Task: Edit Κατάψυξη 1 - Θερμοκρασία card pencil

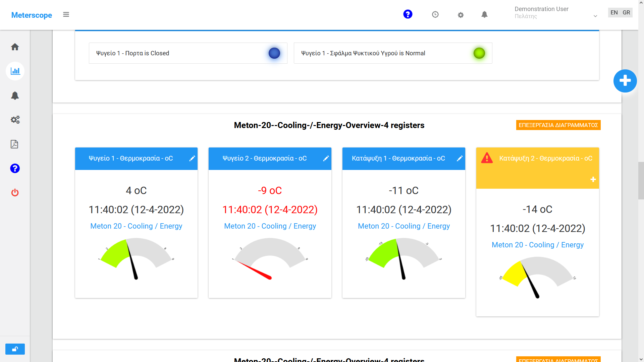Action: [x=460, y=159]
